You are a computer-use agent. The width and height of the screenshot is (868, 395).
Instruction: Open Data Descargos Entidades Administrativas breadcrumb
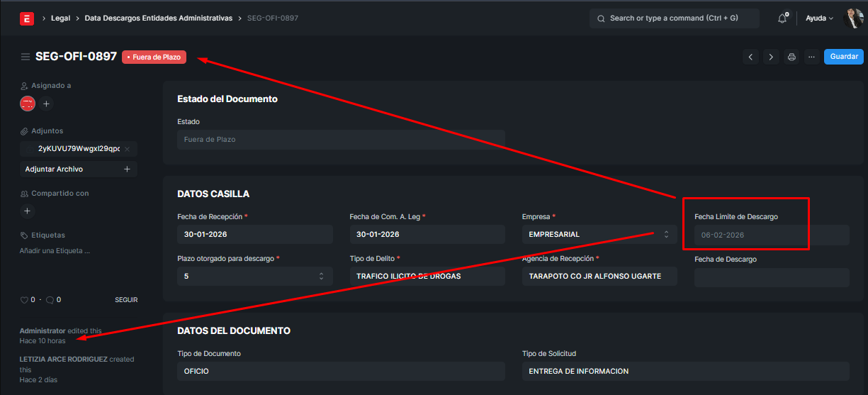pyautogui.click(x=158, y=18)
